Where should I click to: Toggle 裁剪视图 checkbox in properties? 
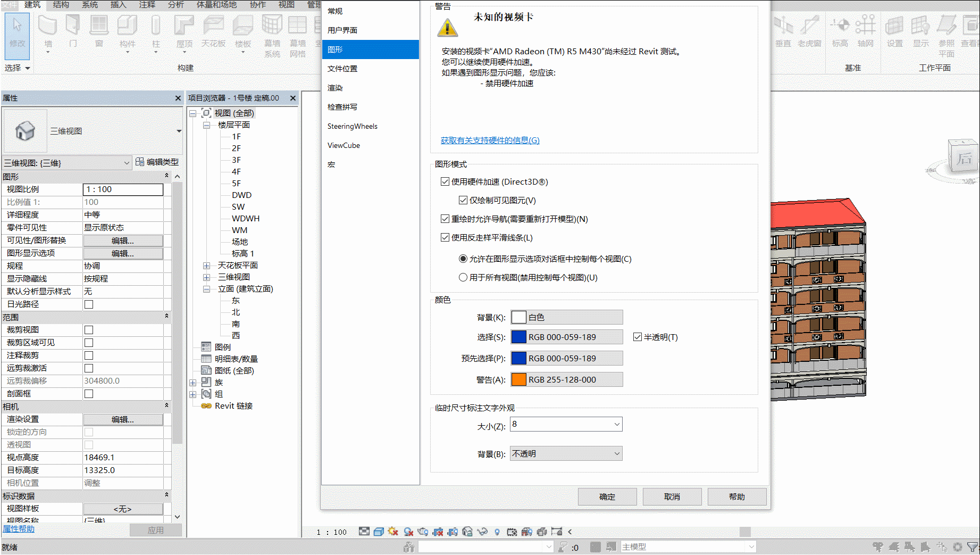point(89,330)
